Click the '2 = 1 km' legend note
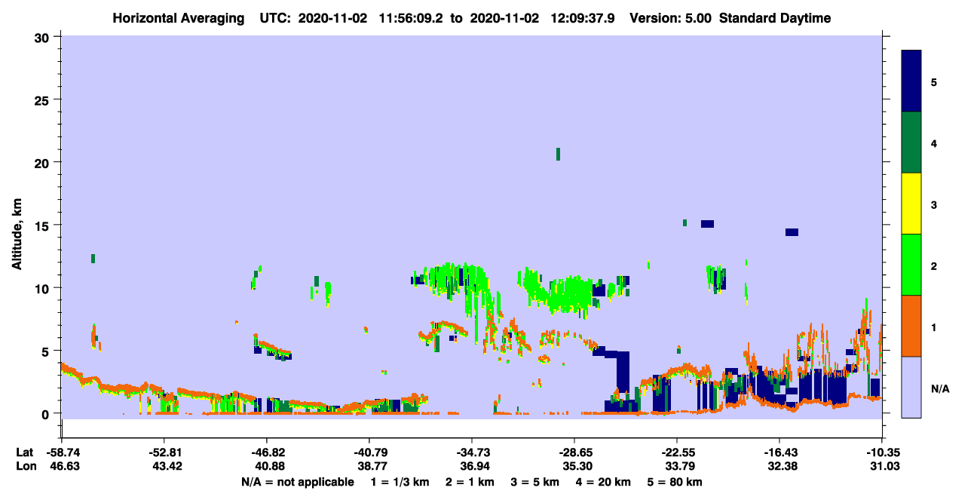 coord(469,483)
